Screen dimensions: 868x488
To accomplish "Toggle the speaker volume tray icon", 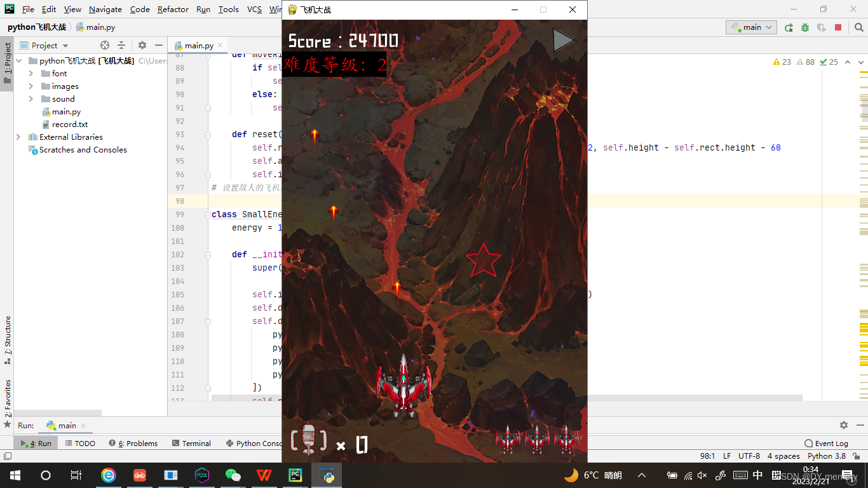I will 702,475.
